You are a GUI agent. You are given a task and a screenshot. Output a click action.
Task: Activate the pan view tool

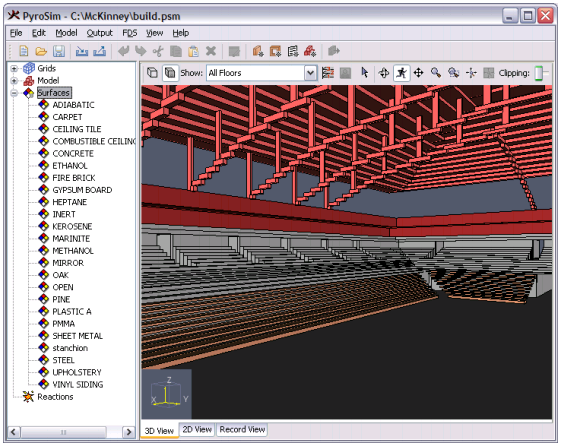pos(418,73)
